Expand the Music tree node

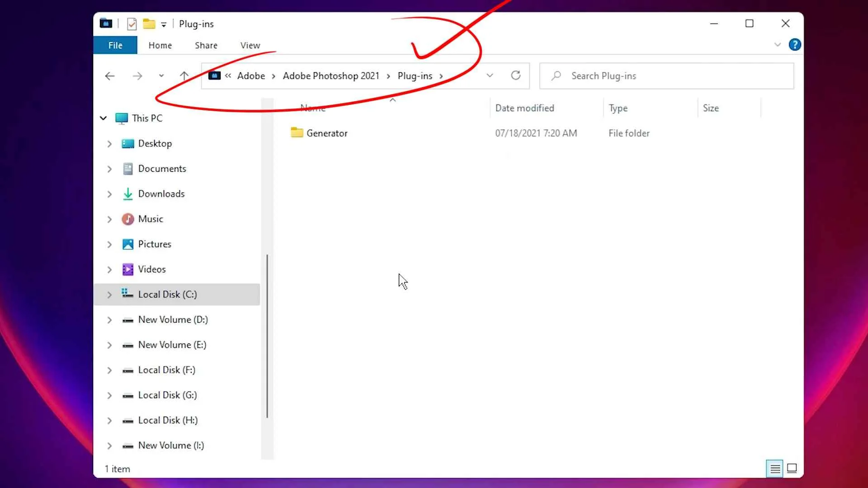(109, 219)
